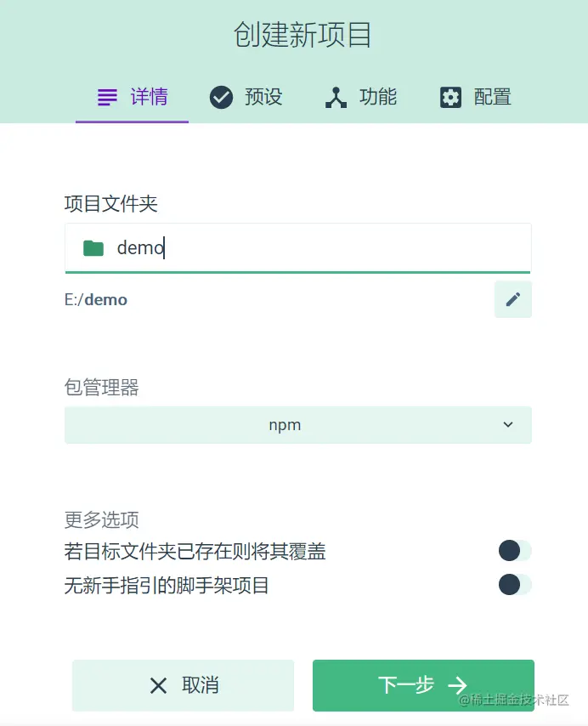Viewport: 588px width, 726px height.
Task: Enable overwrite existing target folder switch
Action: pyautogui.click(x=514, y=551)
